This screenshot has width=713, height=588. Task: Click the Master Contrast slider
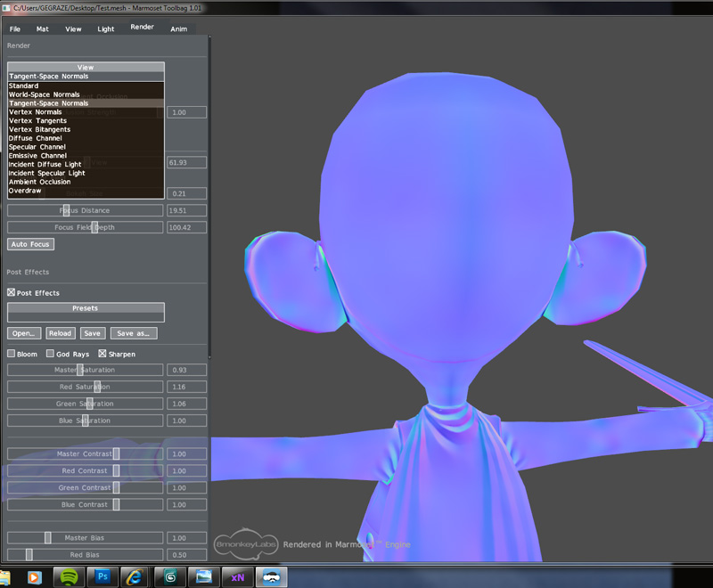click(x=85, y=454)
